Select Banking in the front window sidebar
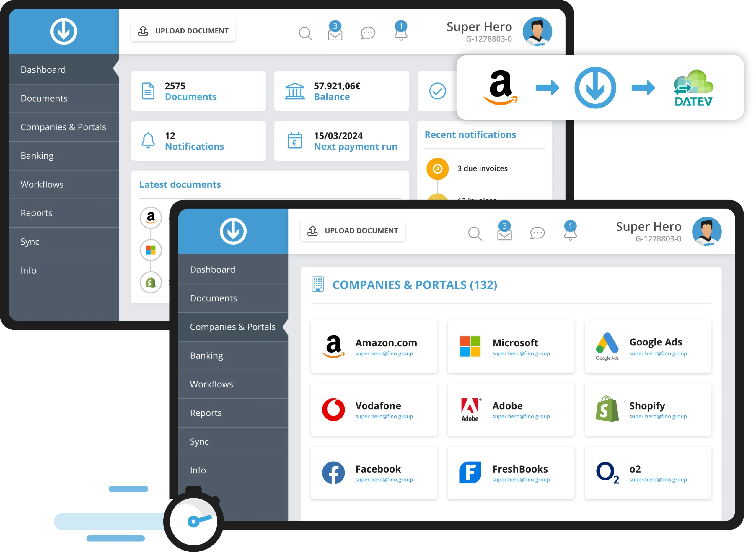Viewport: 756px width, 552px height. pos(233,355)
